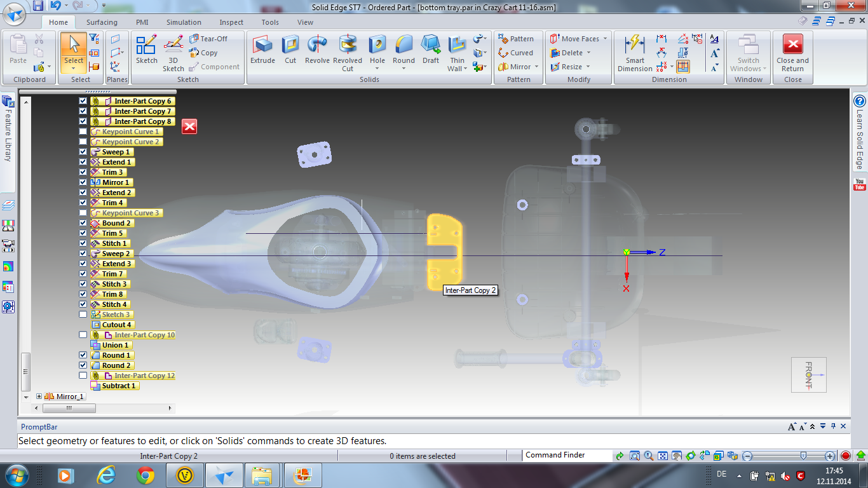This screenshot has height=488, width=868.
Task: Uncheck the Inter-Part Copy 6 checkbox
Action: (x=83, y=101)
